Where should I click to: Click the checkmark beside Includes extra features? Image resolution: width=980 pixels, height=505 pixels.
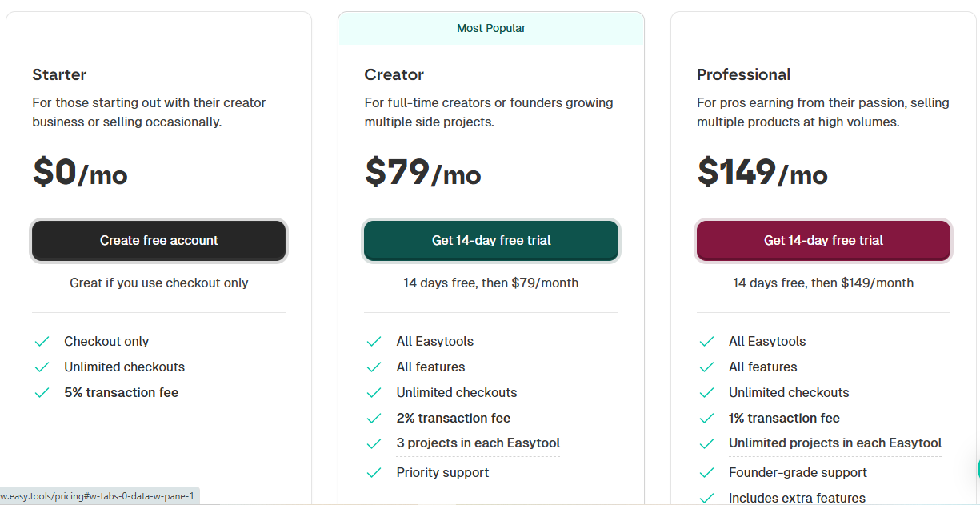click(706, 498)
